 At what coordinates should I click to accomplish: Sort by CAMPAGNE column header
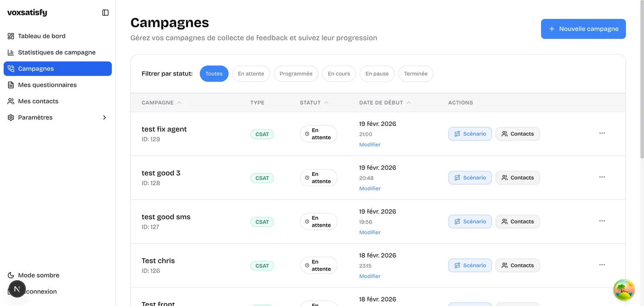click(161, 103)
